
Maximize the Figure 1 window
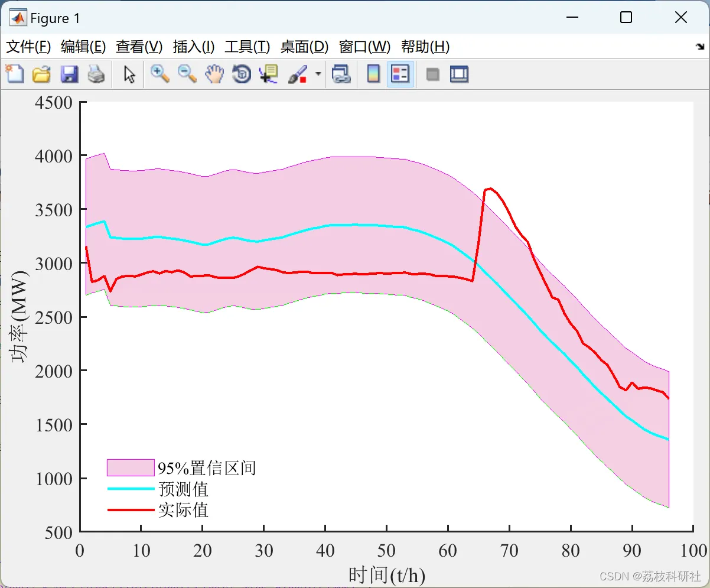click(x=626, y=18)
